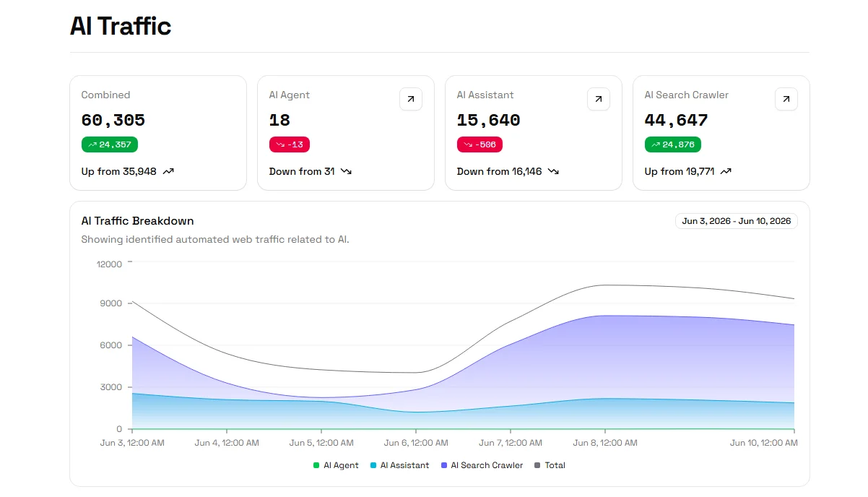Toggle the AI Agent legend series

point(336,465)
